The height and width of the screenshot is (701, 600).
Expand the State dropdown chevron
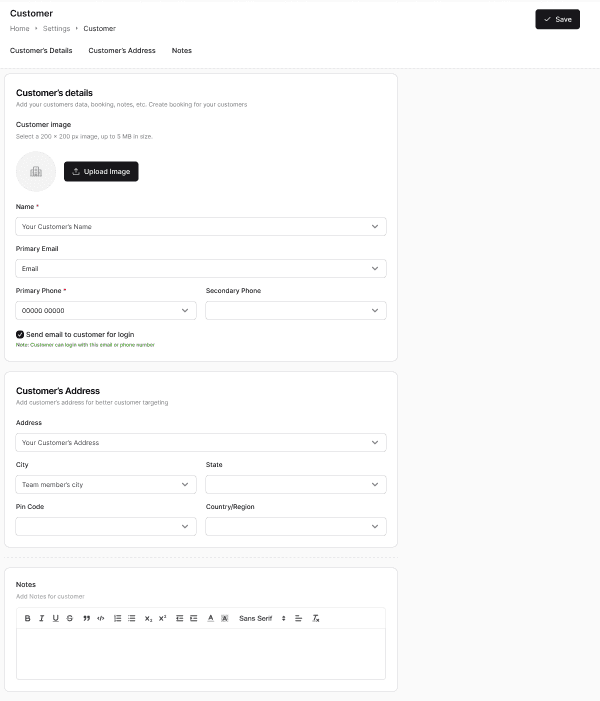coord(375,485)
